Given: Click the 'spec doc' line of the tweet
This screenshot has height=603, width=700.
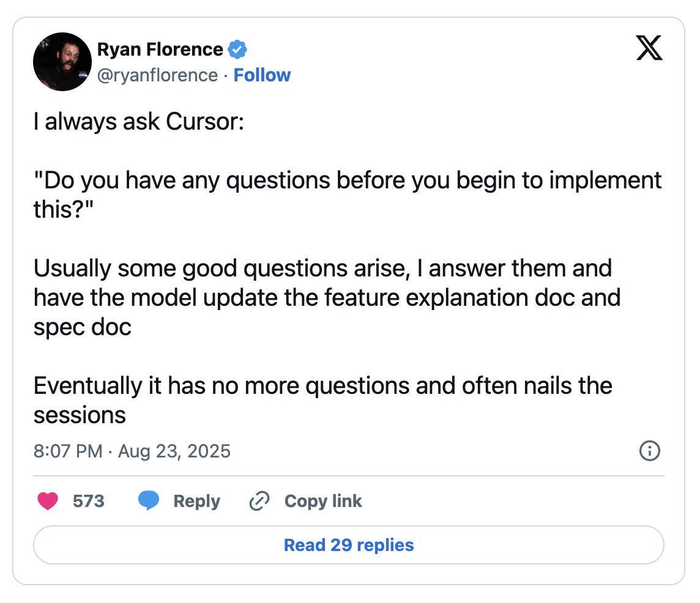Looking at the screenshot, I should (83, 327).
